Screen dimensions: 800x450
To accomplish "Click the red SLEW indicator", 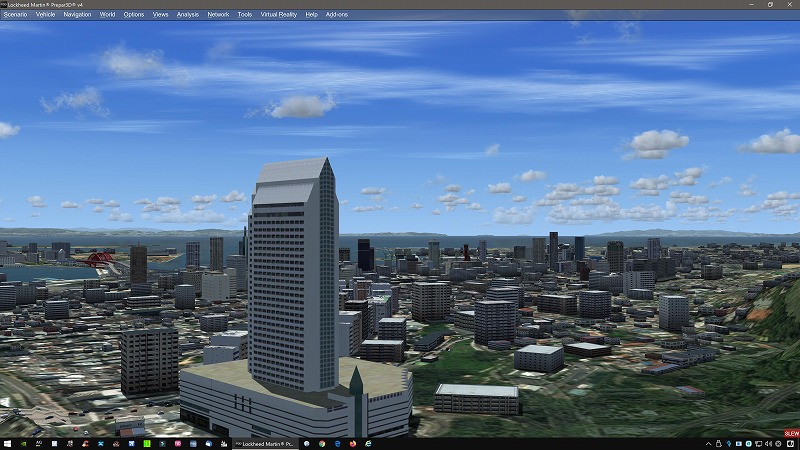I will point(792,434).
